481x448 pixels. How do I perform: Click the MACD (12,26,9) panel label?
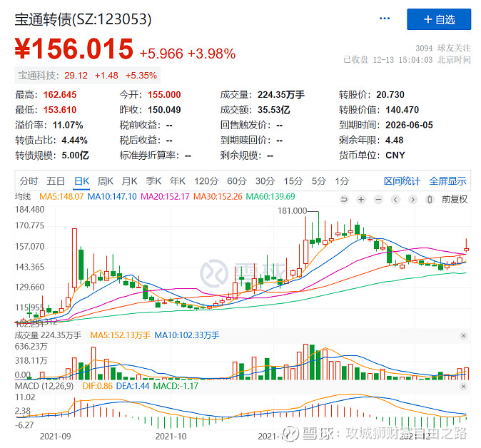coord(44,386)
